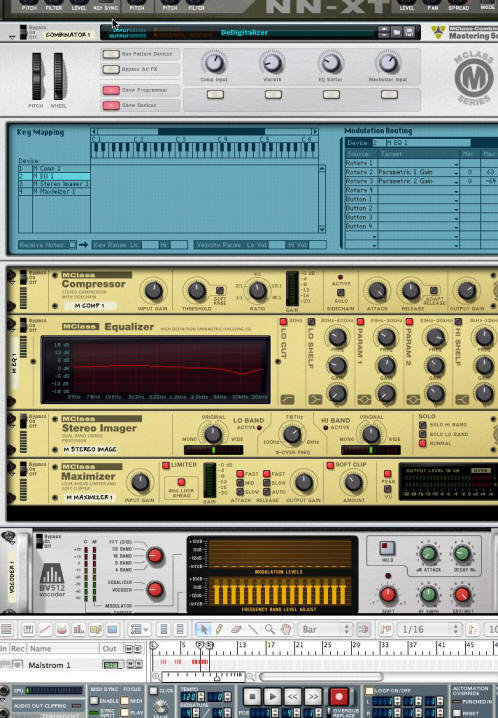Screen dimensions: 498x718
Task: Click the button below the EQ Softer knob
Action: (331, 95)
